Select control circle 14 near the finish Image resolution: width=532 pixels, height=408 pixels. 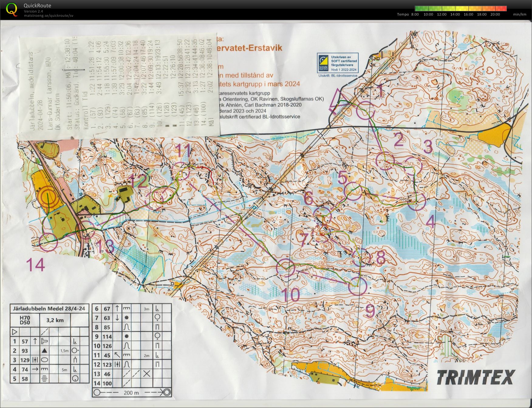click(49, 242)
